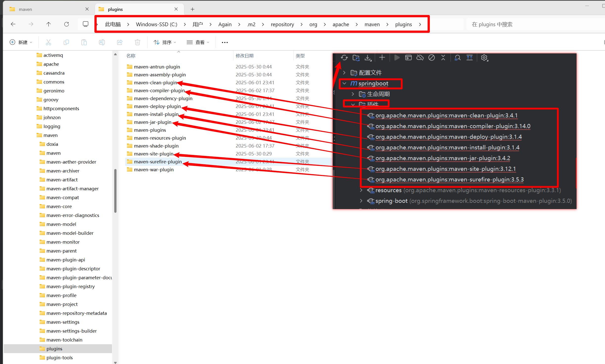Click the Maven settings gear icon
Viewport: 605px width, 364px height.
pos(484,58)
